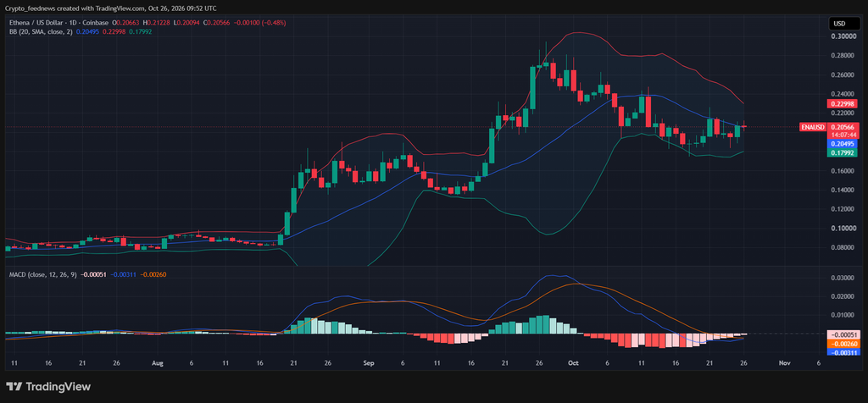Click the 0.03000 MACD axis label
868x403 pixels.
click(x=844, y=278)
